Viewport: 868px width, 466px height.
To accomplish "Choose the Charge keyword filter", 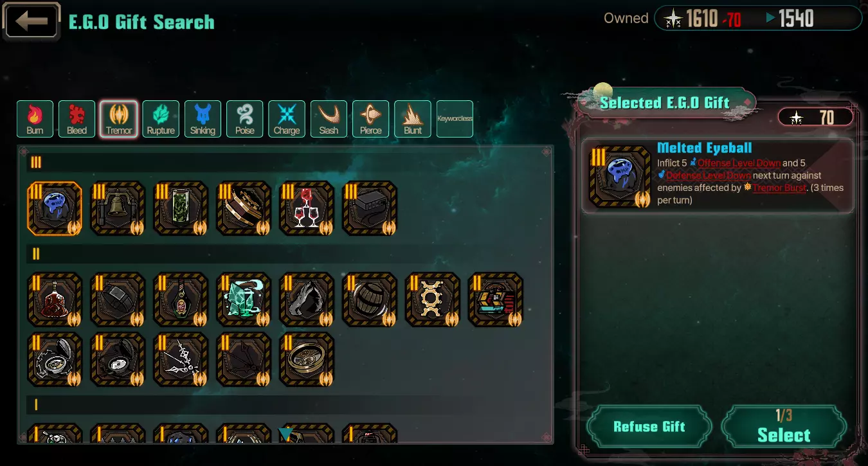I will click(287, 119).
